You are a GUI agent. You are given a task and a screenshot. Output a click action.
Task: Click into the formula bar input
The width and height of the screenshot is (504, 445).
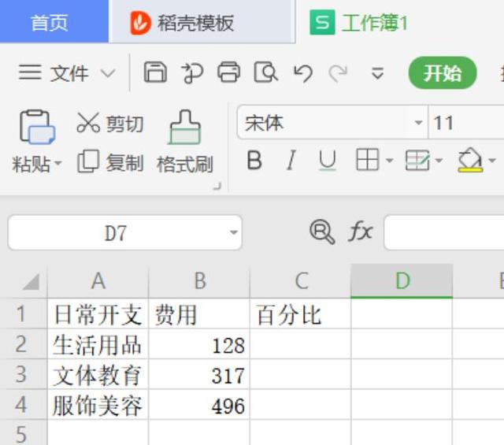[444, 233]
